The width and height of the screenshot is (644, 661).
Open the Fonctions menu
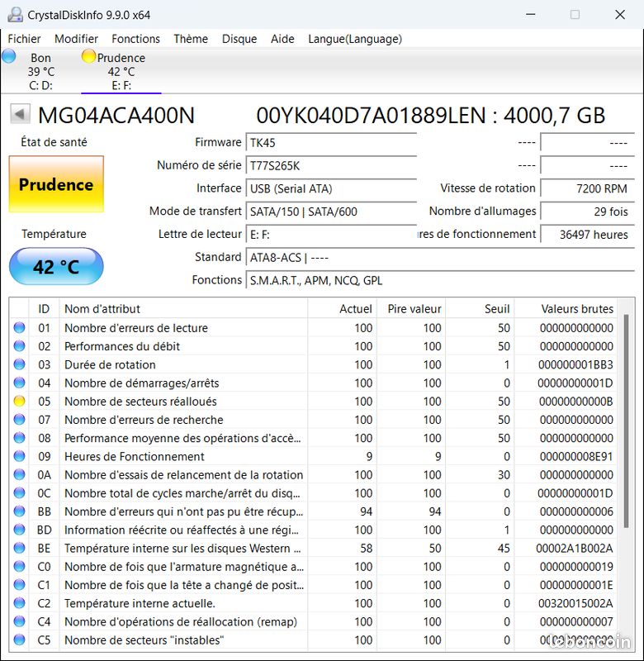coord(135,39)
